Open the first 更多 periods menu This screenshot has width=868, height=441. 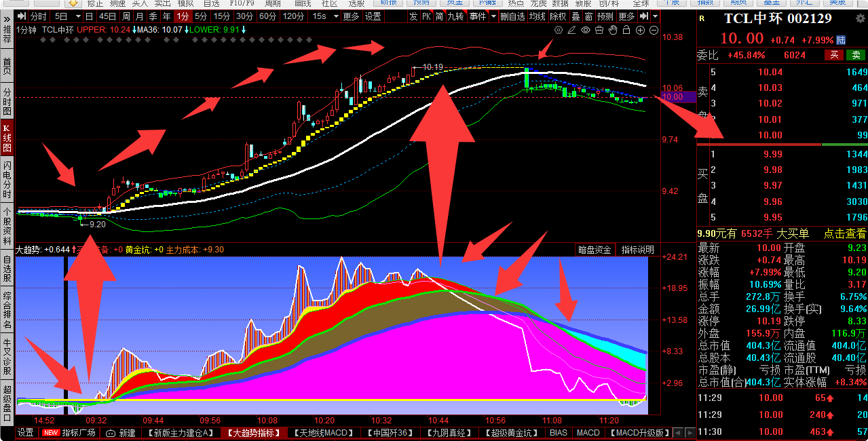coord(351,16)
